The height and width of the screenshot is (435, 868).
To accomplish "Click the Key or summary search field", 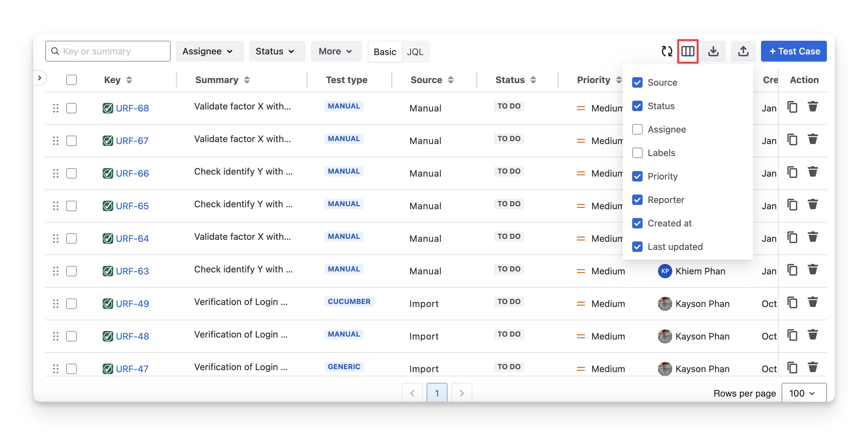I will [108, 51].
